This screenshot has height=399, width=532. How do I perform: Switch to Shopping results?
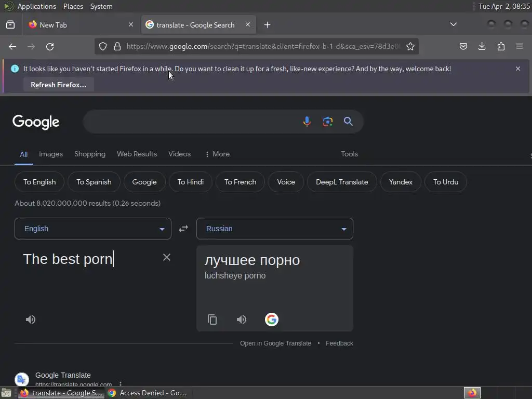(x=90, y=154)
